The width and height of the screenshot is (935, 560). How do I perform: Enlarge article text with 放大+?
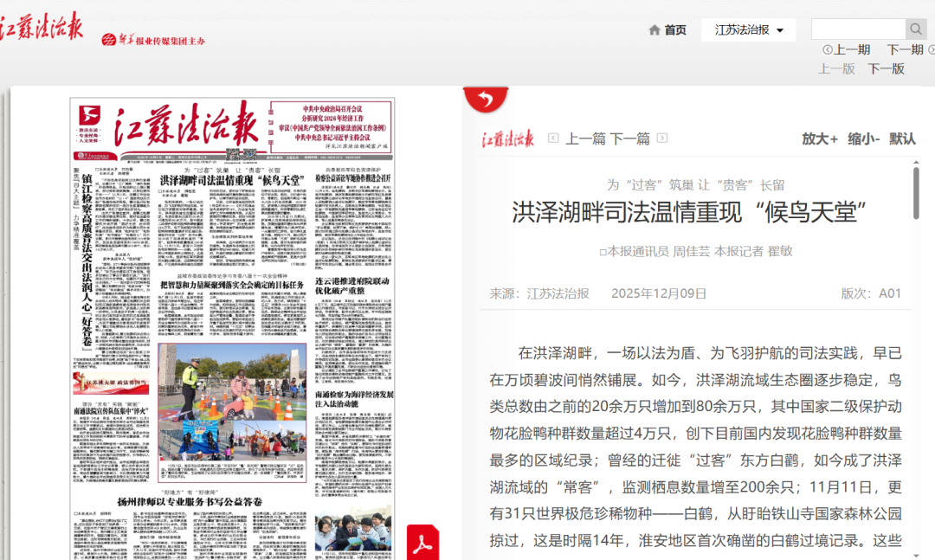tap(819, 138)
